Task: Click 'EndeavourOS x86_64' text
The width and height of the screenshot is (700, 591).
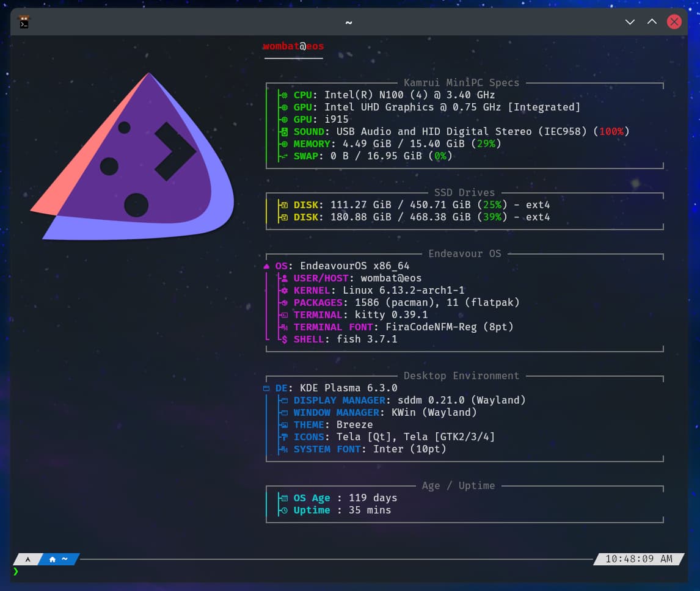Action: click(354, 266)
